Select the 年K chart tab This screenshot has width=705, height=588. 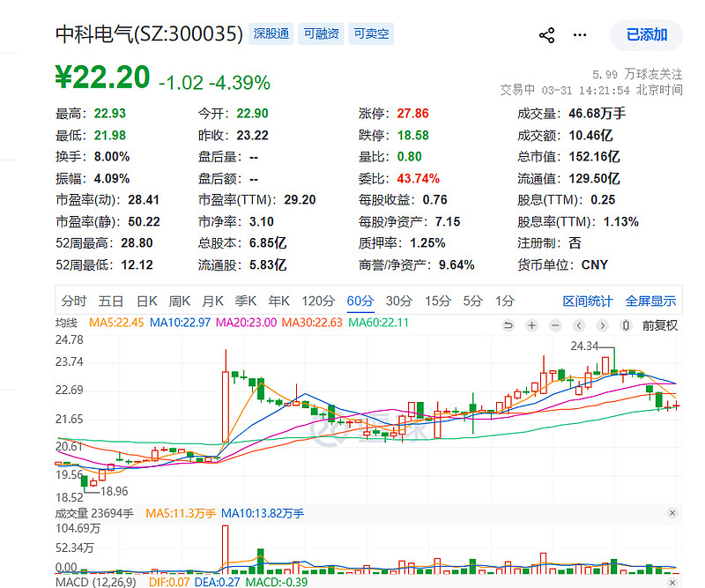tap(278, 301)
